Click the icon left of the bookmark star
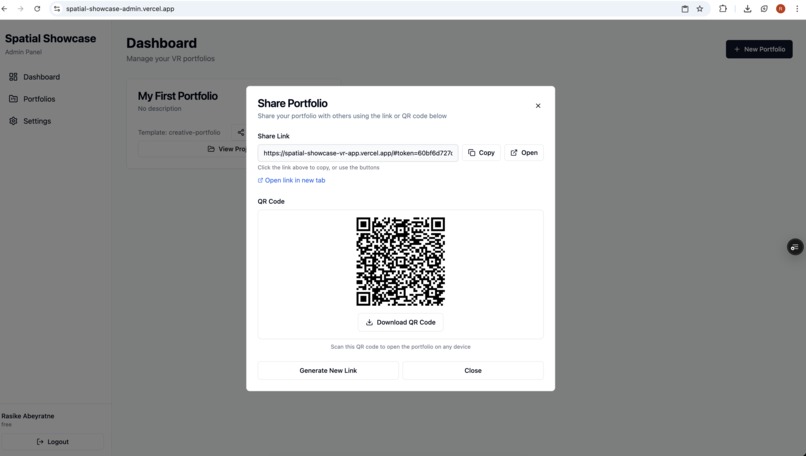 [x=685, y=9]
